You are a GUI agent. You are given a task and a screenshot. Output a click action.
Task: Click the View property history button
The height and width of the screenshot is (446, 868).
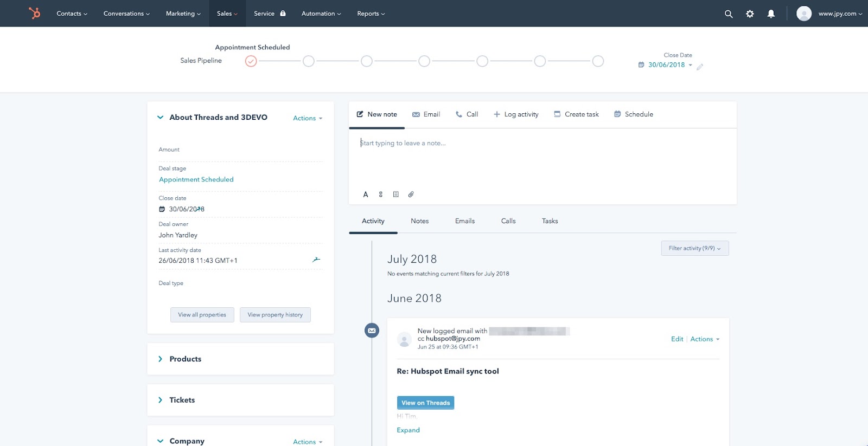(x=275, y=315)
